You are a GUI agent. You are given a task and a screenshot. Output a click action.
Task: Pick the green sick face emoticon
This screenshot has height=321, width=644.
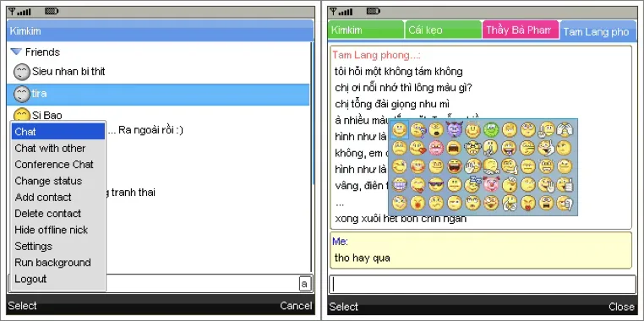tap(491, 130)
